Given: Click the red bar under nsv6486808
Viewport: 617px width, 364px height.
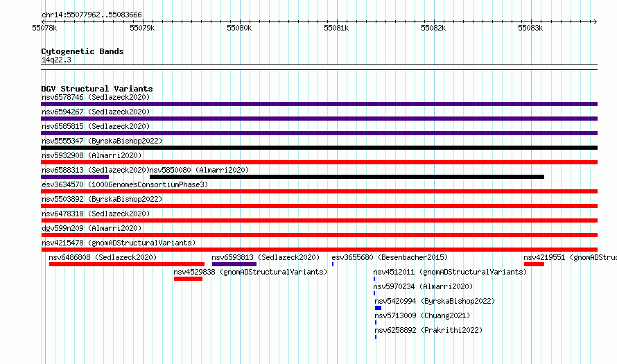Looking at the screenshot, I should click(x=127, y=264).
